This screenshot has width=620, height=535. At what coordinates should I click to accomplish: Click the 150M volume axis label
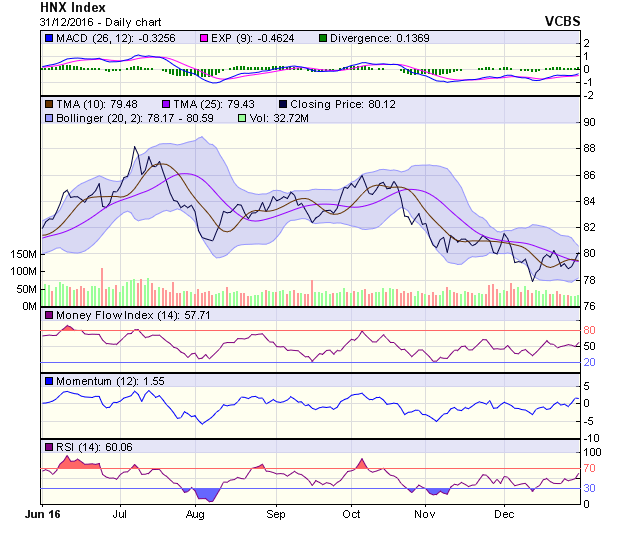tap(23, 255)
